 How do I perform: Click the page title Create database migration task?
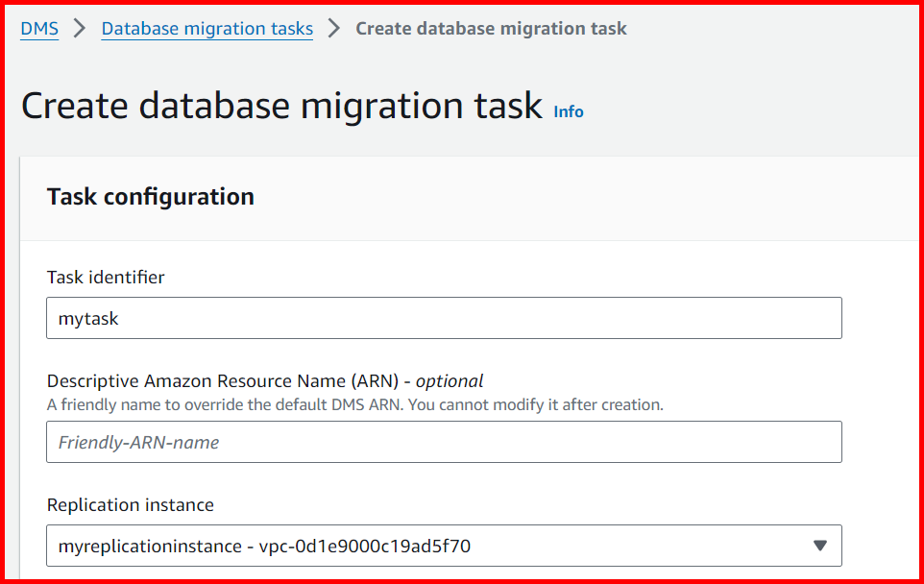(281, 105)
